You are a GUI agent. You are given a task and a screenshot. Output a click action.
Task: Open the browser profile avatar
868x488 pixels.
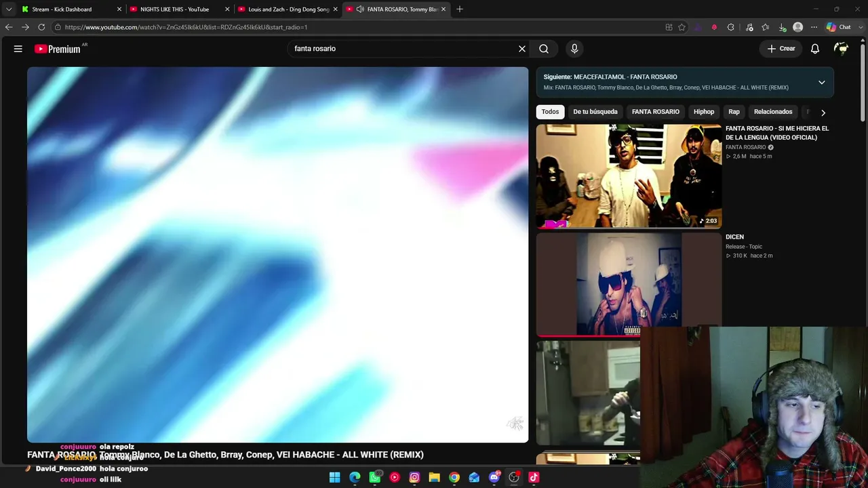798,27
